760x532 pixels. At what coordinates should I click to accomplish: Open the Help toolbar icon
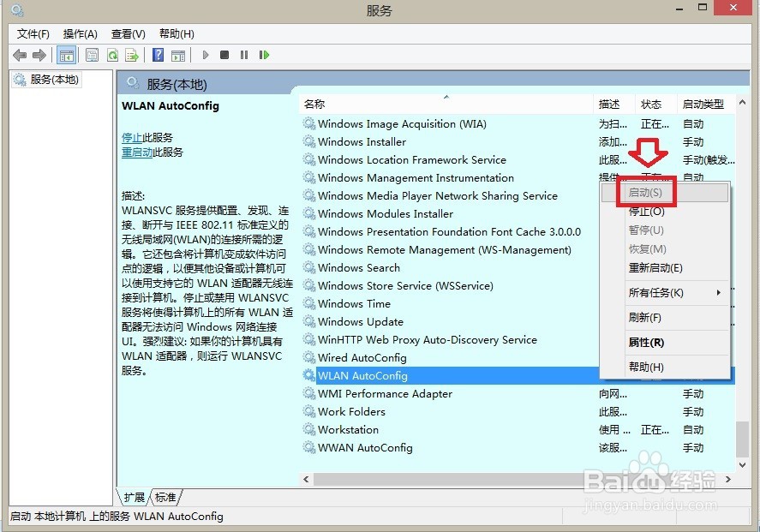158,55
